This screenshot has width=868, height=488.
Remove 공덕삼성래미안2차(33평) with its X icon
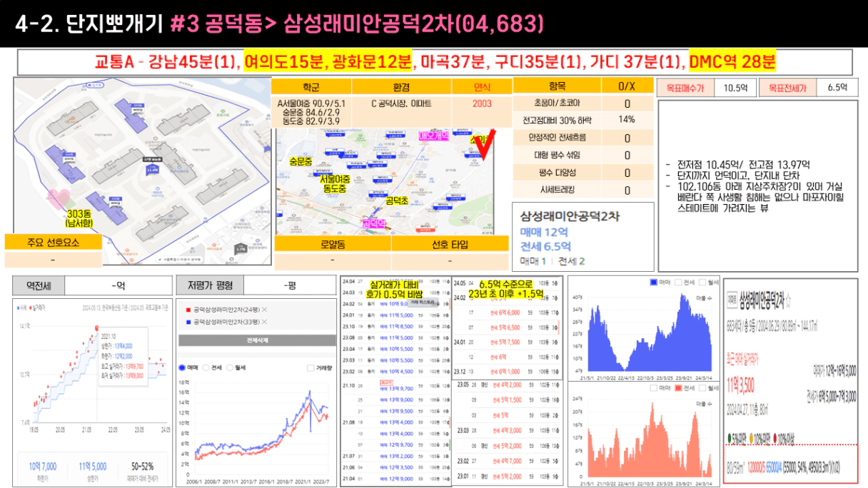(x=265, y=322)
